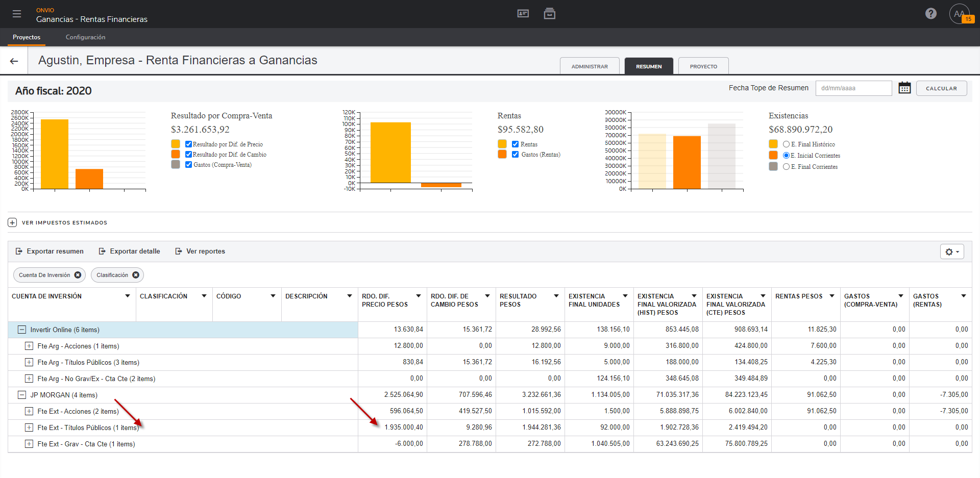Open the calendar date picker icon
980x478 pixels.
[x=904, y=88]
